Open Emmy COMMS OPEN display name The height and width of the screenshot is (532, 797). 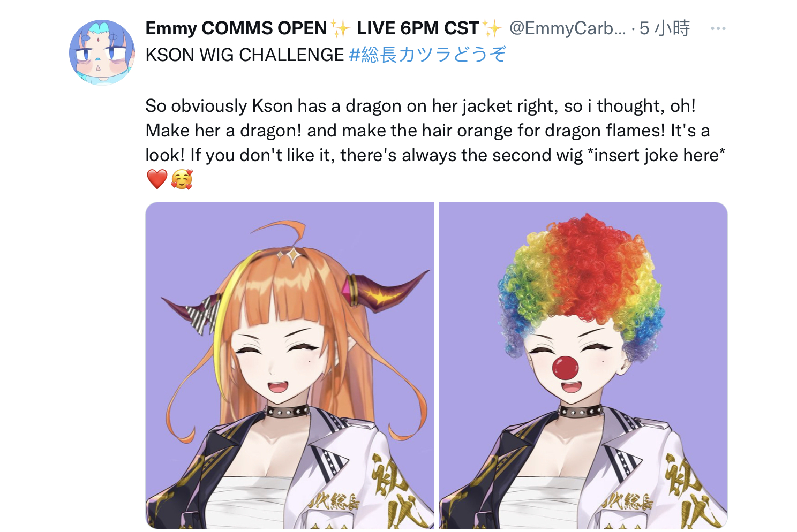pyautogui.click(x=236, y=28)
